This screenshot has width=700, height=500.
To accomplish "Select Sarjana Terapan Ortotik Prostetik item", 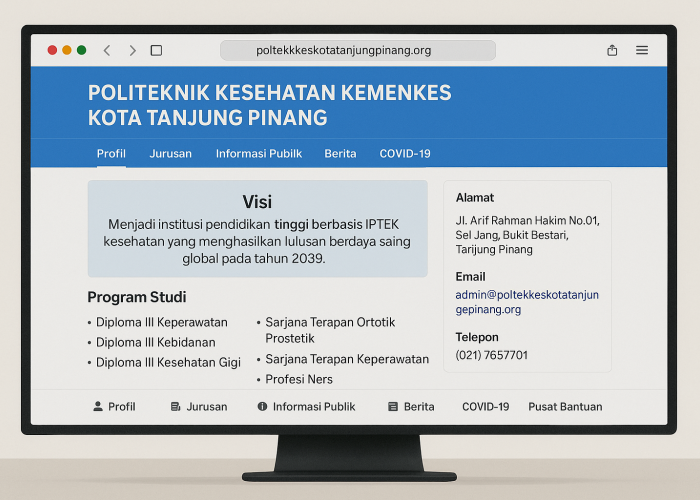I will pos(330,330).
